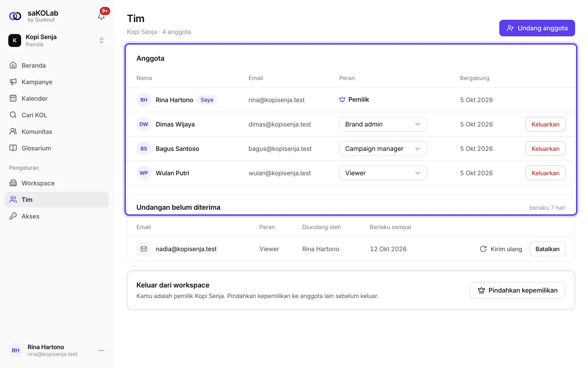588x368 pixels.
Task: Click the BS avatar for Bagus Santoso
Action: pos(144,149)
